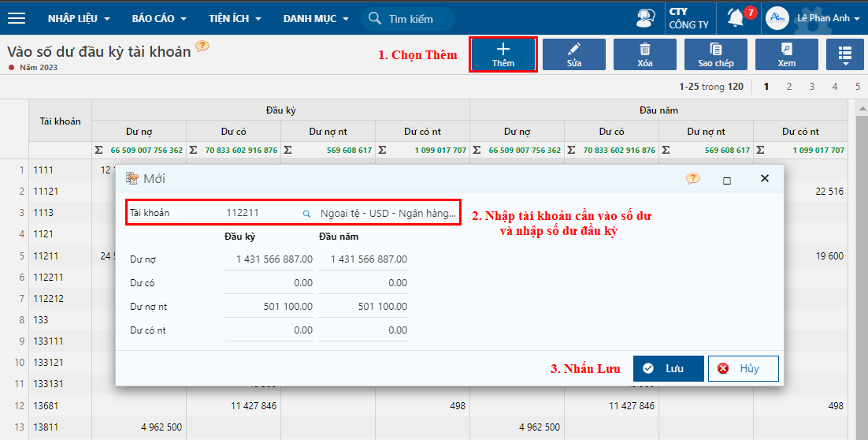
Task: Open the DANH MỤC menu
Action: (314, 18)
